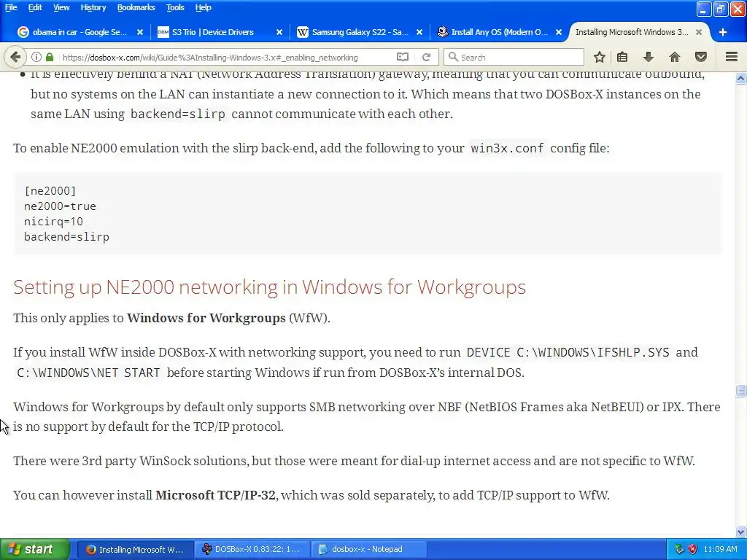Open the Windows Start button
This screenshot has height=560, width=747.
click(34, 549)
